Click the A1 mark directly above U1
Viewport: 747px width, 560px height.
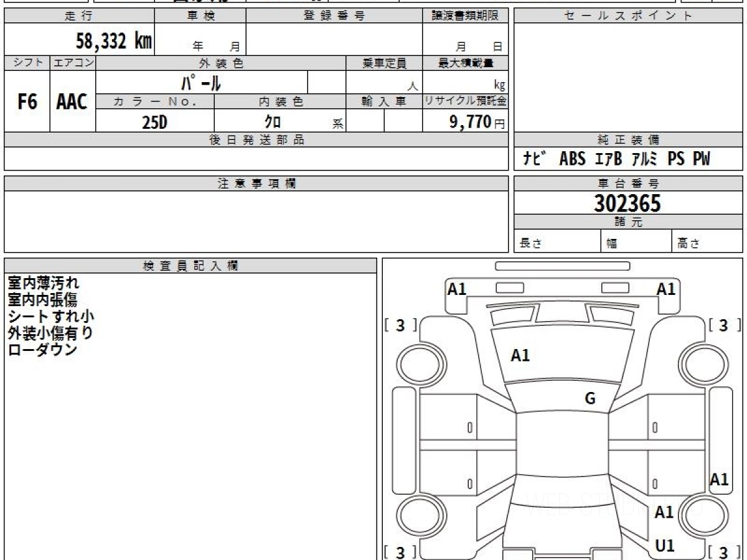[x=664, y=512]
